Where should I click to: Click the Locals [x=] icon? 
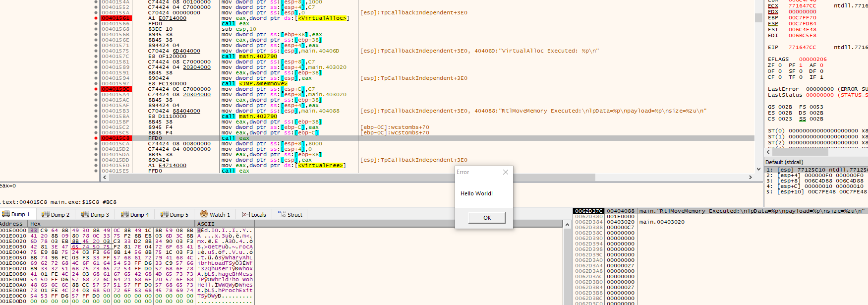point(245,215)
